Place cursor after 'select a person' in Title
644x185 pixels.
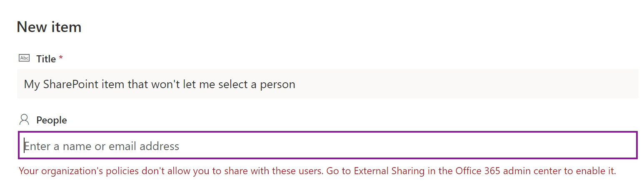point(296,84)
